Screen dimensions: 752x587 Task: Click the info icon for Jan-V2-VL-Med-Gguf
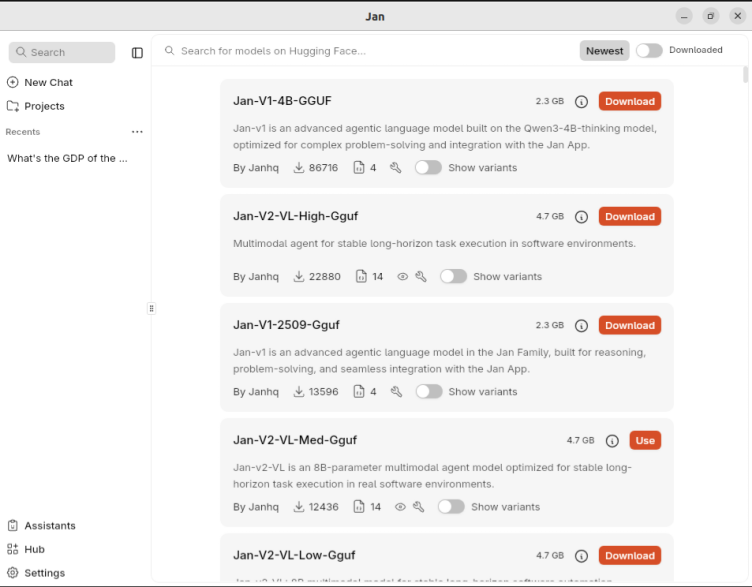612,441
